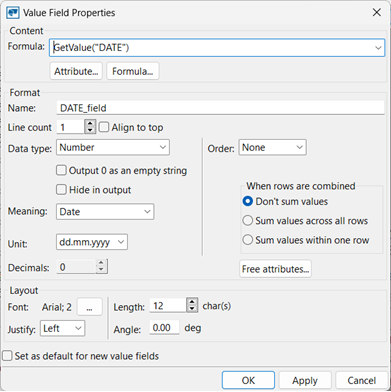Expand the Formula dropdown arrow
Image resolution: width=391 pixels, height=392 pixels.
coord(378,48)
